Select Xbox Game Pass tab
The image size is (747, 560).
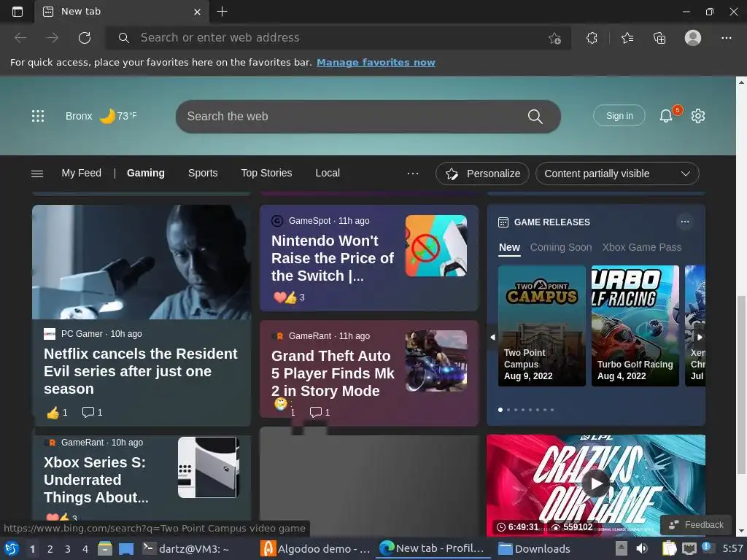(x=642, y=248)
